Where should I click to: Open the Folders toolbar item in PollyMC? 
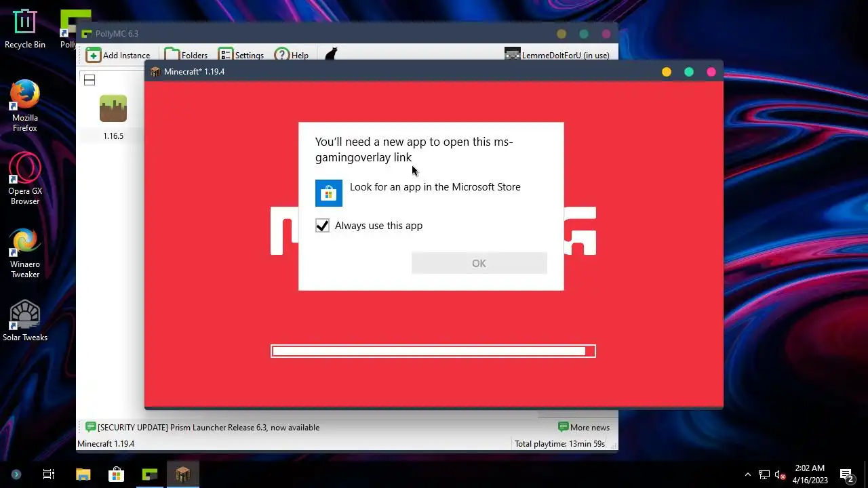point(186,56)
